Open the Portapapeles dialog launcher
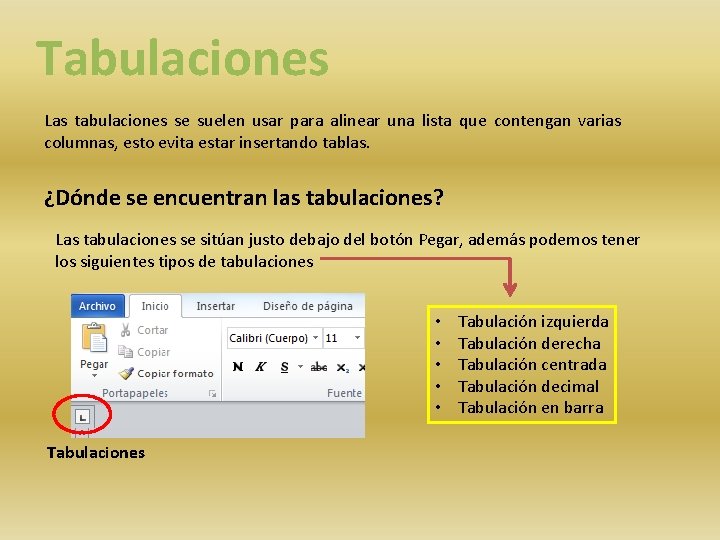 212,394
